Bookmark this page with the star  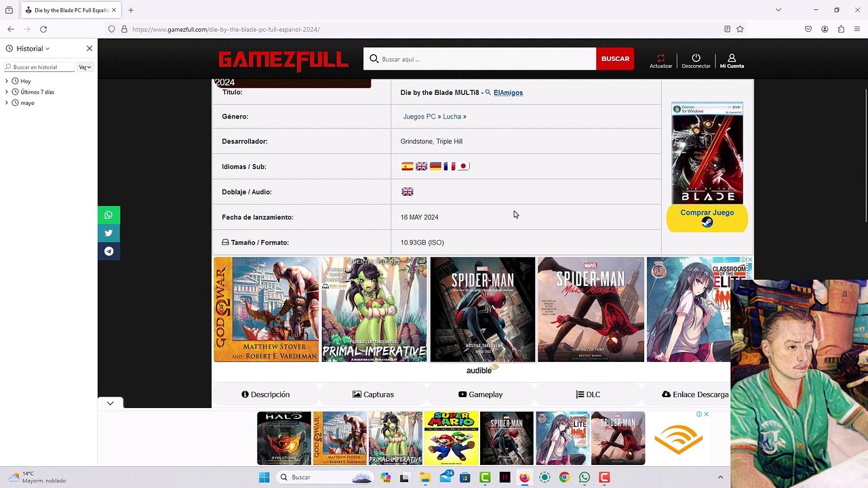tap(740, 29)
